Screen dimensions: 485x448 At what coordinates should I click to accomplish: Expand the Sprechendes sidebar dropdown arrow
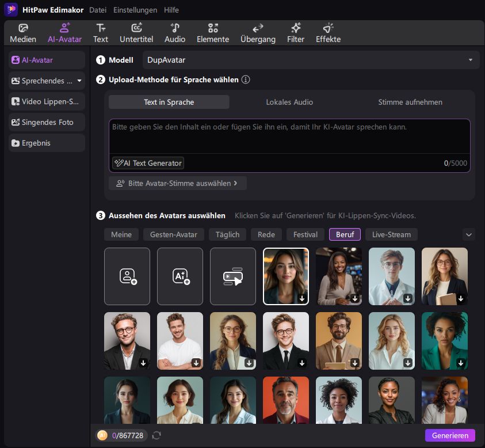pos(79,81)
